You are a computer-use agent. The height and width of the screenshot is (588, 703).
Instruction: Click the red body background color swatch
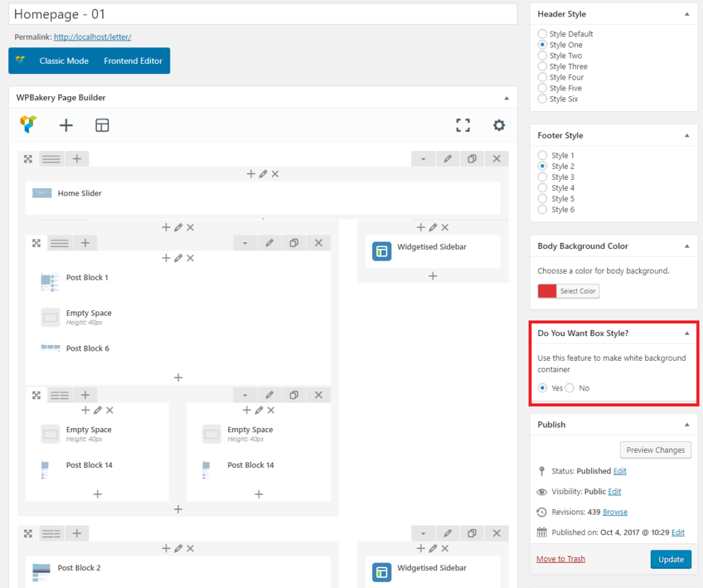pyautogui.click(x=547, y=292)
